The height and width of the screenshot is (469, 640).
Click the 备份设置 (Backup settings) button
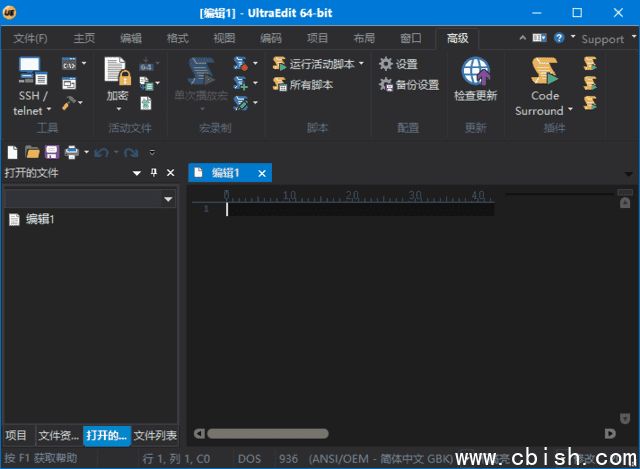click(x=408, y=85)
